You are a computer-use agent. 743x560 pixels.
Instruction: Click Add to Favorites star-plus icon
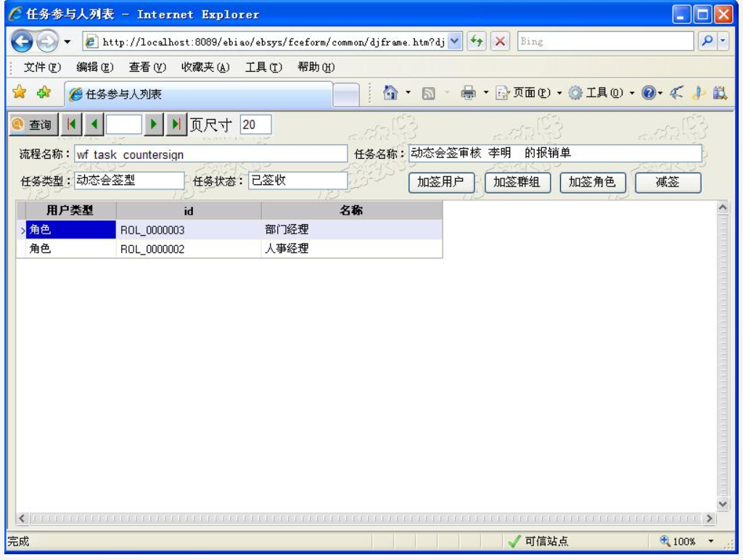pyautogui.click(x=44, y=92)
